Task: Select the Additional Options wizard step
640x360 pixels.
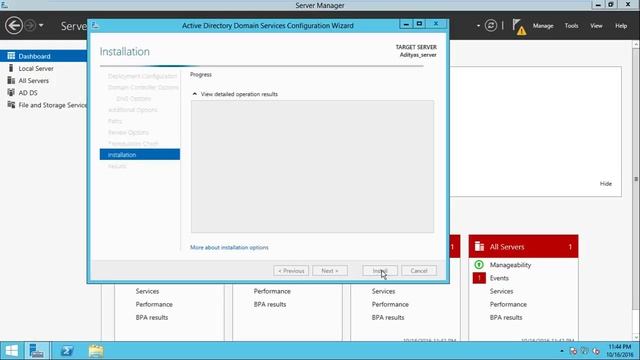Action: click(132, 110)
